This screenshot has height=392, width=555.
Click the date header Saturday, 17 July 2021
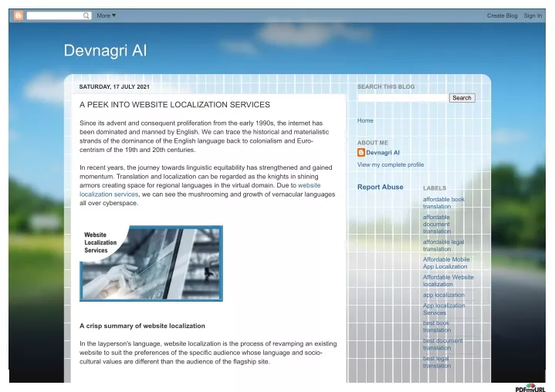click(114, 86)
